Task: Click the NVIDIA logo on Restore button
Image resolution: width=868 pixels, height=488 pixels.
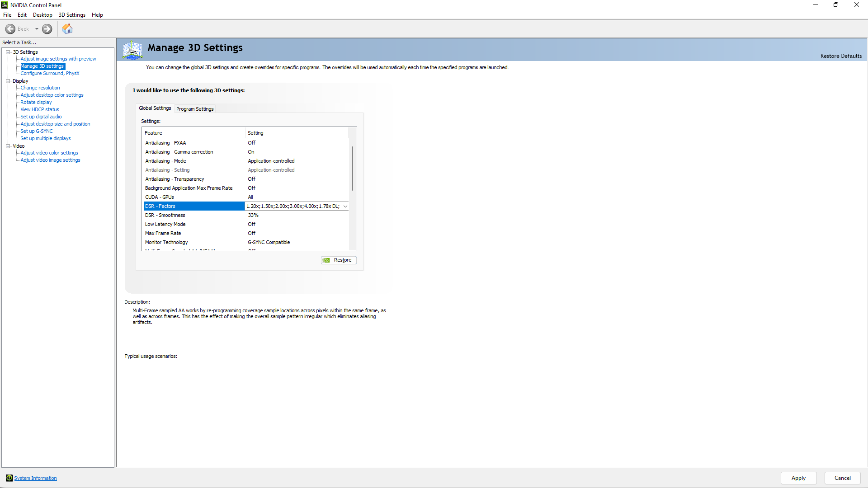Action: [326, 260]
